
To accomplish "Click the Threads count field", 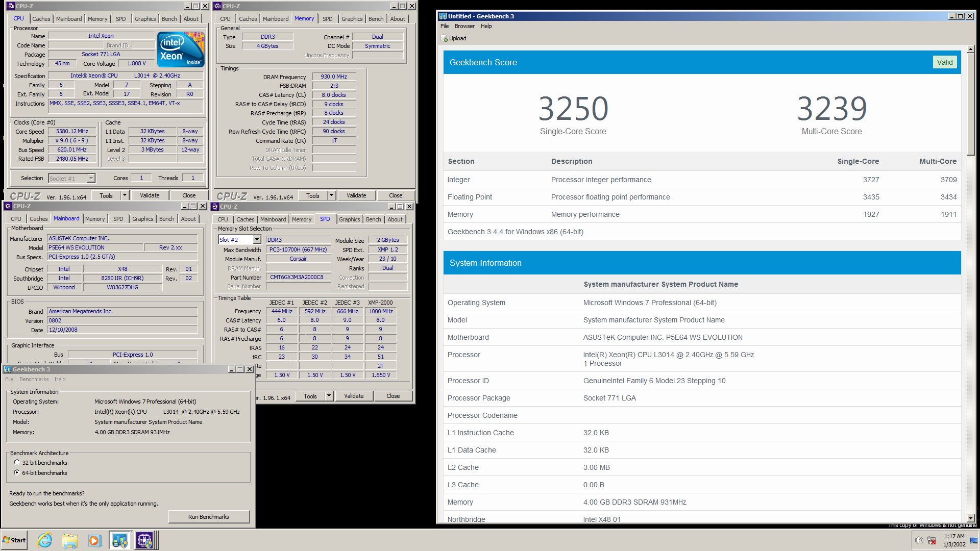I will (x=193, y=178).
